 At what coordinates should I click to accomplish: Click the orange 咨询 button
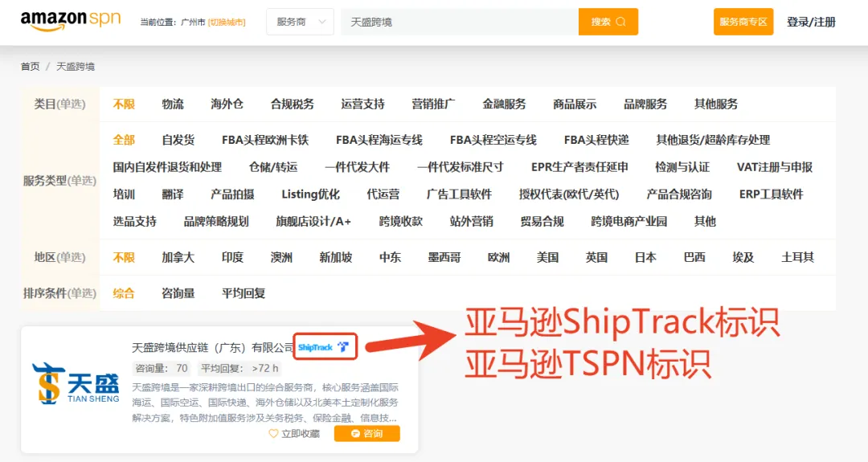[x=367, y=434]
